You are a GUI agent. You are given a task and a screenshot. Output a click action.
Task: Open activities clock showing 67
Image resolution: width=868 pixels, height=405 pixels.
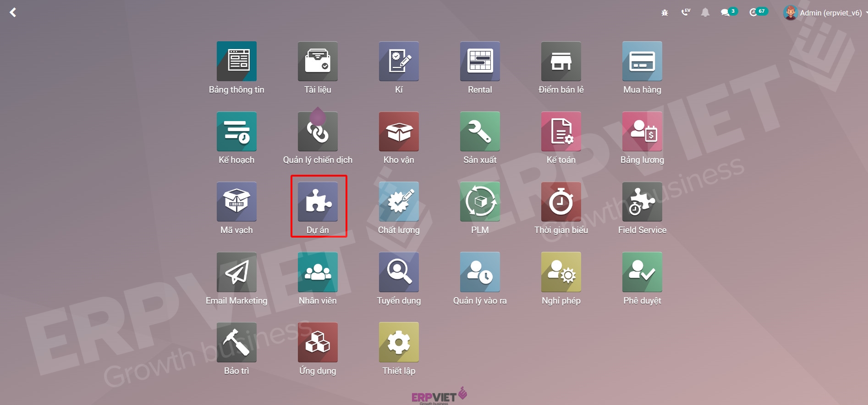(758, 12)
